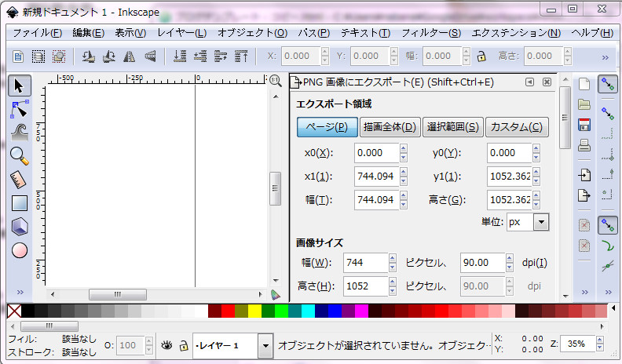Screen dimensions: 622x364
Task: Toggle snap to path intersections button
Action: (608, 267)
